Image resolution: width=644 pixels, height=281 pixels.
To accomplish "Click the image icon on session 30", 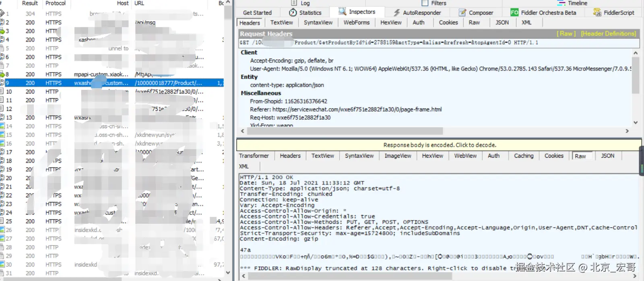I will point(2,264).
